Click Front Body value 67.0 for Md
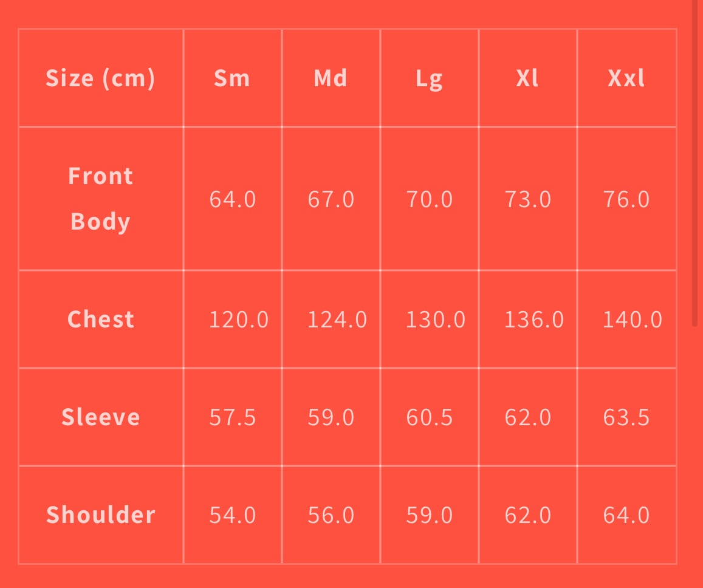Screen dimensions: 703x588 pyautogui.click(x=331, y=199)
